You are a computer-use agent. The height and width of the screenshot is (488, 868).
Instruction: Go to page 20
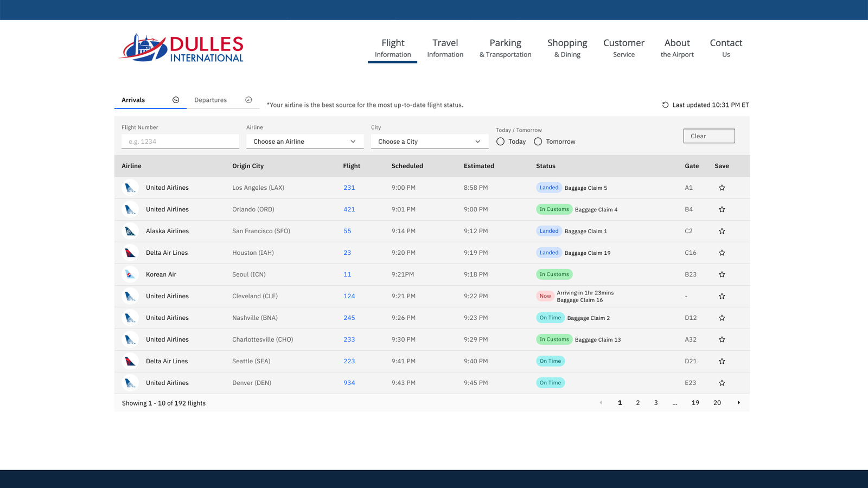click(x=717, y=403)
